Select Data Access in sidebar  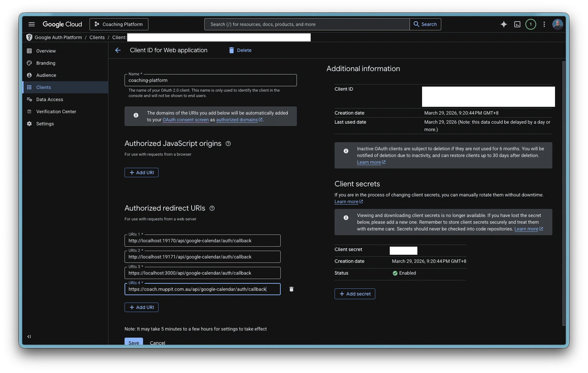49,99
